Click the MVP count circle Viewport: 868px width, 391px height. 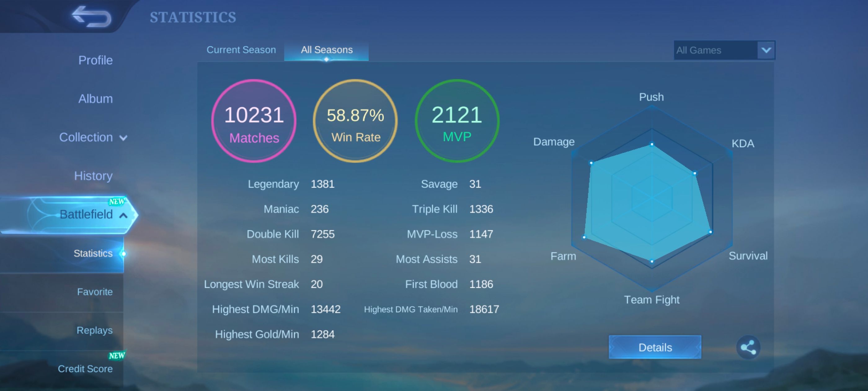click(x=457, y=121)
